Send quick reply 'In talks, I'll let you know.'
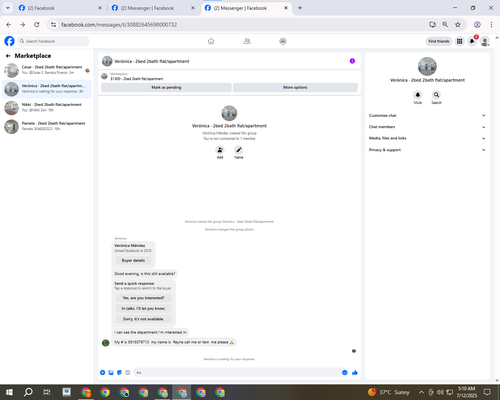The image size is (500, 400). 143,309
